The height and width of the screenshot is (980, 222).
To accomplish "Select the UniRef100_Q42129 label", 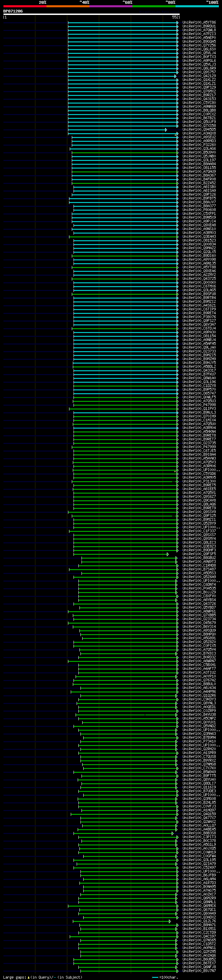I will [x=199, y=76].
